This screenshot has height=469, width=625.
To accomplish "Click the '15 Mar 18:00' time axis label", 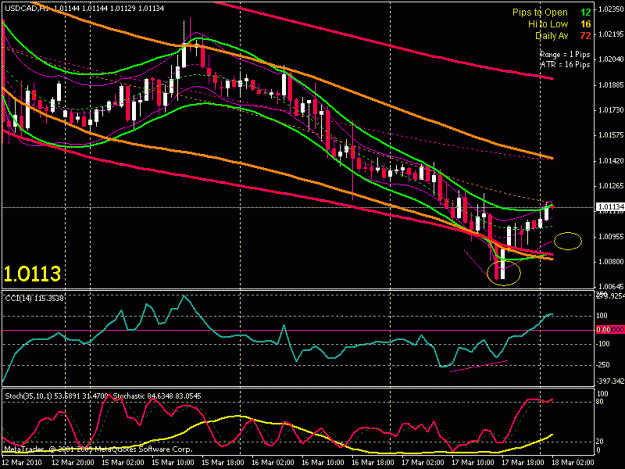I will point(223,463).
